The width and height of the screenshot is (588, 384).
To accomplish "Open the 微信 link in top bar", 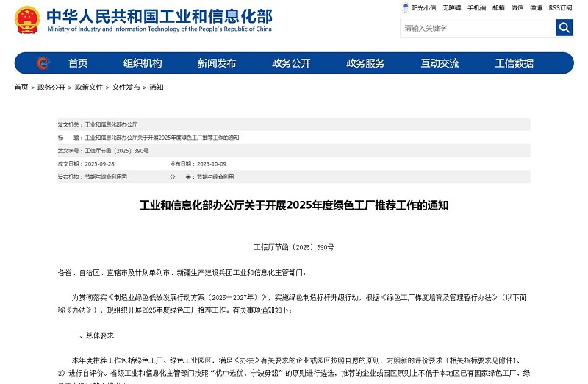I will coord(517,8).
